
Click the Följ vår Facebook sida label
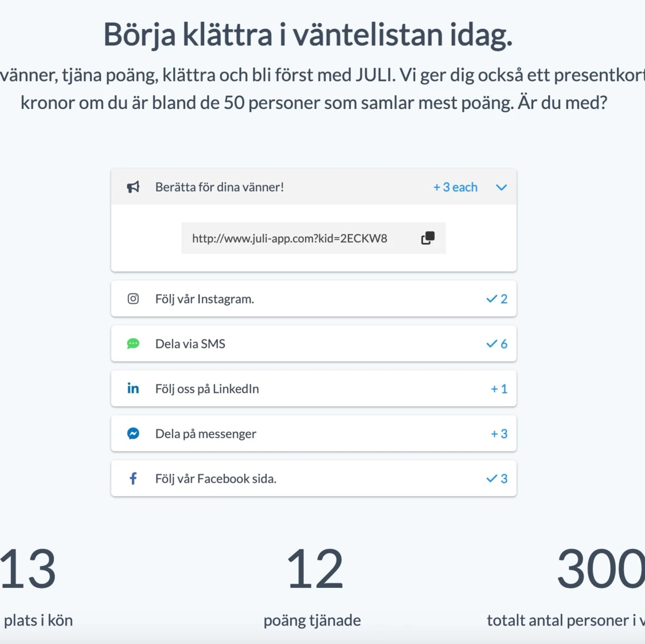pyautogui.click(x=216, y=478)
